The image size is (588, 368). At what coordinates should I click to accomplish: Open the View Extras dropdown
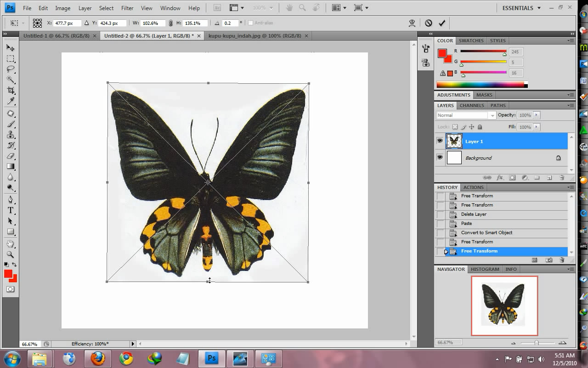pos(237,8)
